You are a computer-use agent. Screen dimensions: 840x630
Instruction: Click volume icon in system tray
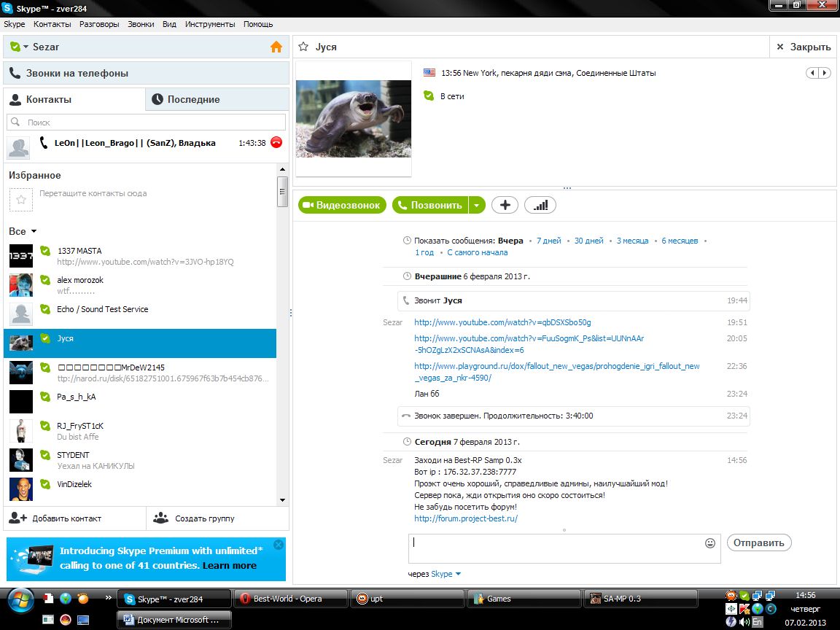744,622
